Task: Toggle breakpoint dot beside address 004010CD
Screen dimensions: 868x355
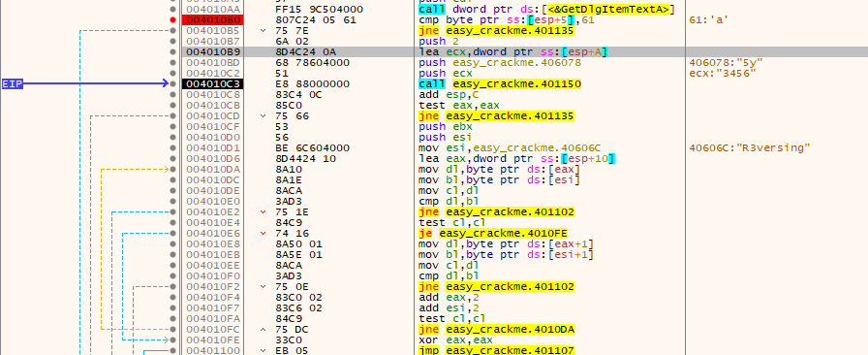Action: tap(173, 116)
